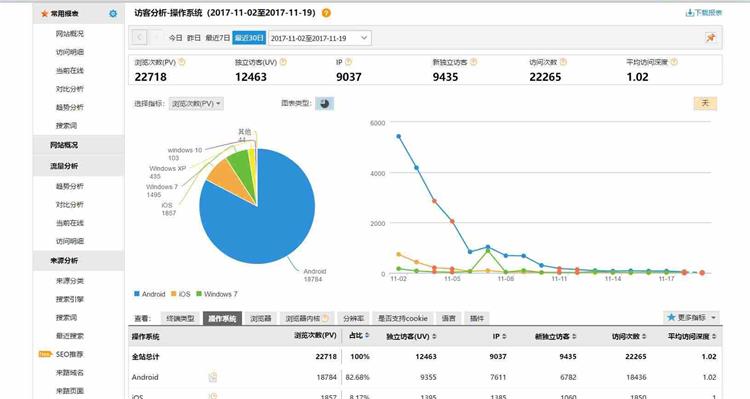Switch to the 终端类型 tab
Image resolution: width=750 pixels, height=399 pixels.
(180, 318)
